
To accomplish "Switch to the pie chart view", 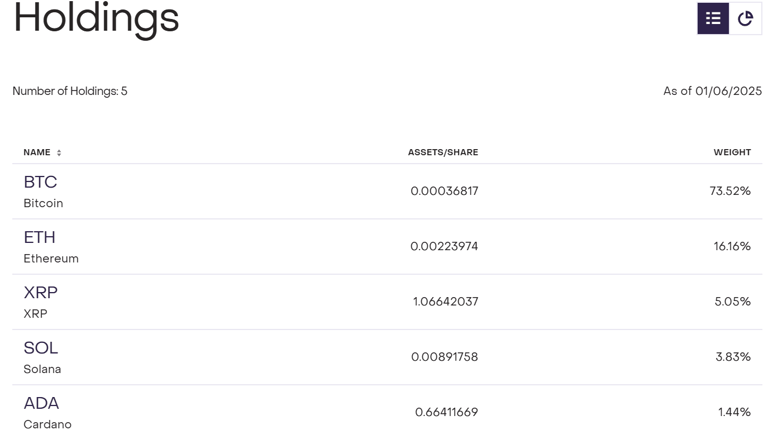I will 745,18.
